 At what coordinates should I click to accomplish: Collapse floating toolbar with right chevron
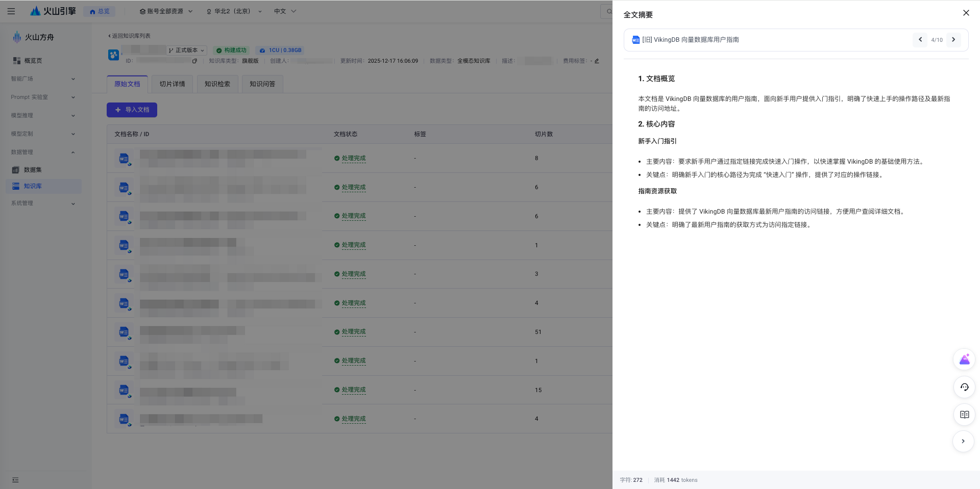click(x=963, y=442)
